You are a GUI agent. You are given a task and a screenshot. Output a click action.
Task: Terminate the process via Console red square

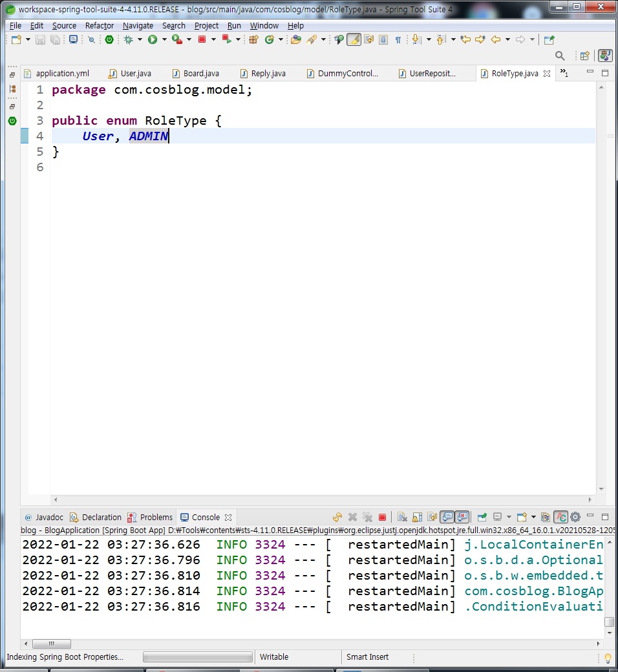(383, 518)
